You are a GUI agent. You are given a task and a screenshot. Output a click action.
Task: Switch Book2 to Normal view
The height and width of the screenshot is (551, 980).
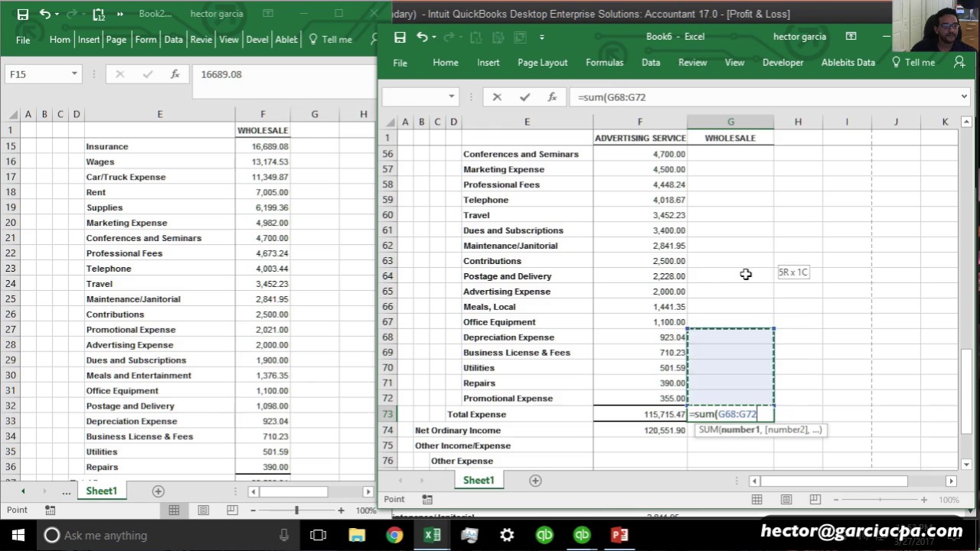(174, 510)
